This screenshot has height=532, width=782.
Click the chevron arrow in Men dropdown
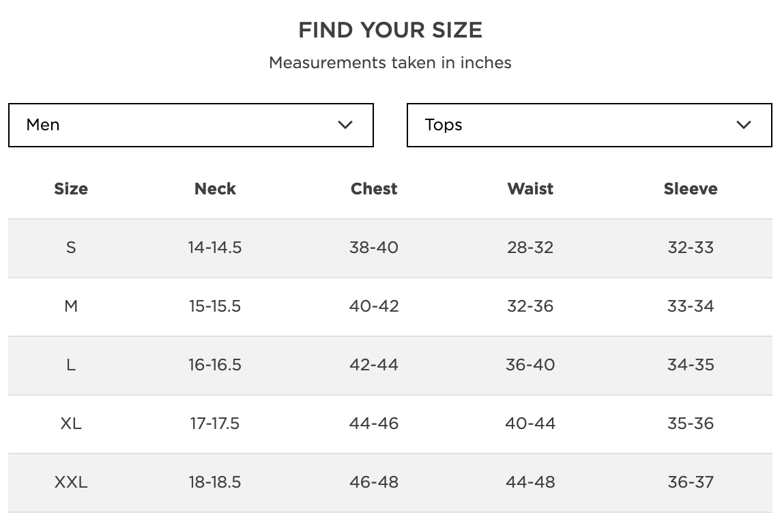coord(345,125)
